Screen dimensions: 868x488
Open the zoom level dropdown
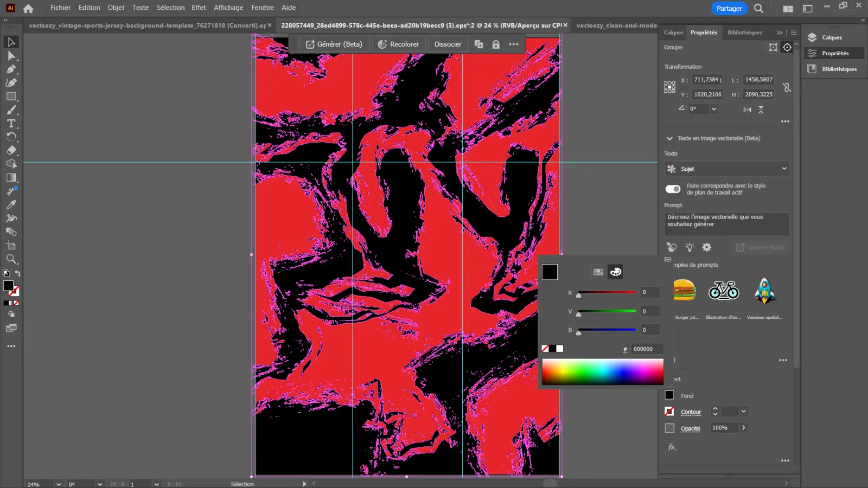tap(59, 484)
